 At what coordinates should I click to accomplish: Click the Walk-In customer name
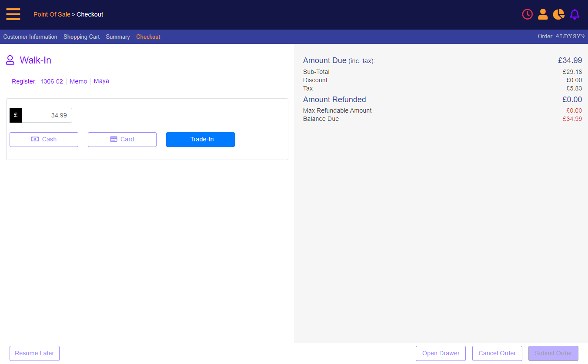click(36, 60)
